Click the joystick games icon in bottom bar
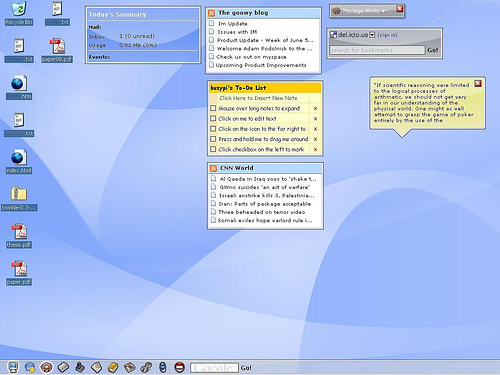 (x=80, y=367)
